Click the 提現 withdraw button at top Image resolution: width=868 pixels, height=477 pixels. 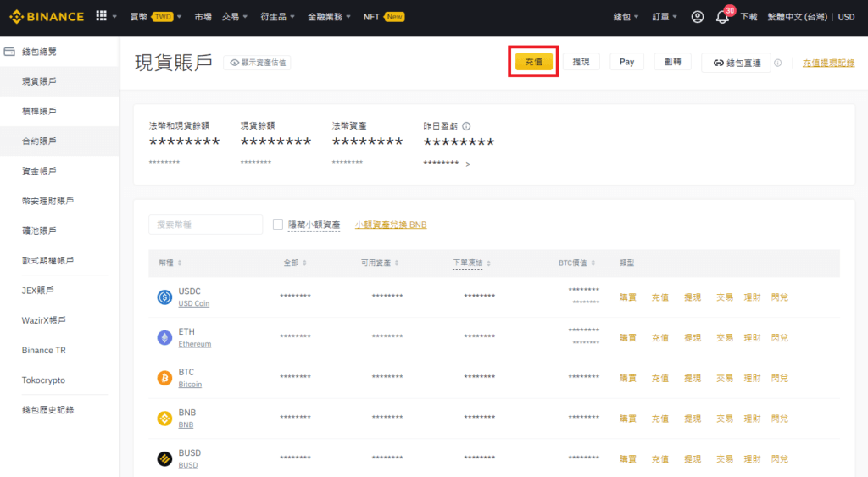coord(581,61)
